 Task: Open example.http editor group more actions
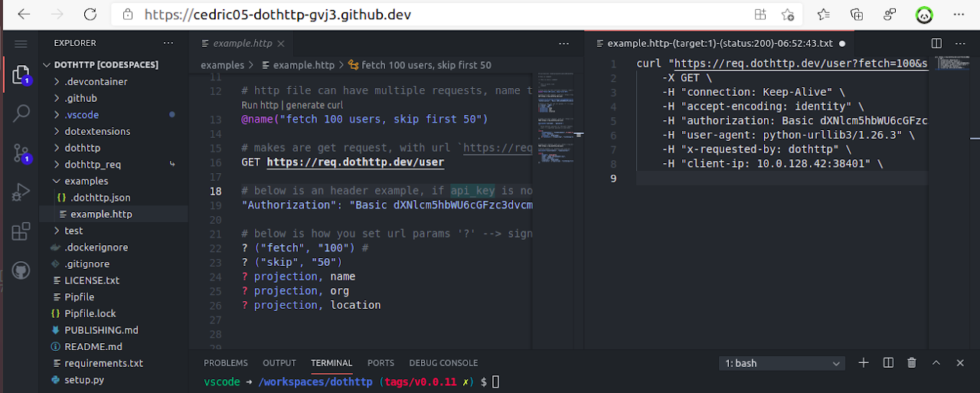coord(564,44)
